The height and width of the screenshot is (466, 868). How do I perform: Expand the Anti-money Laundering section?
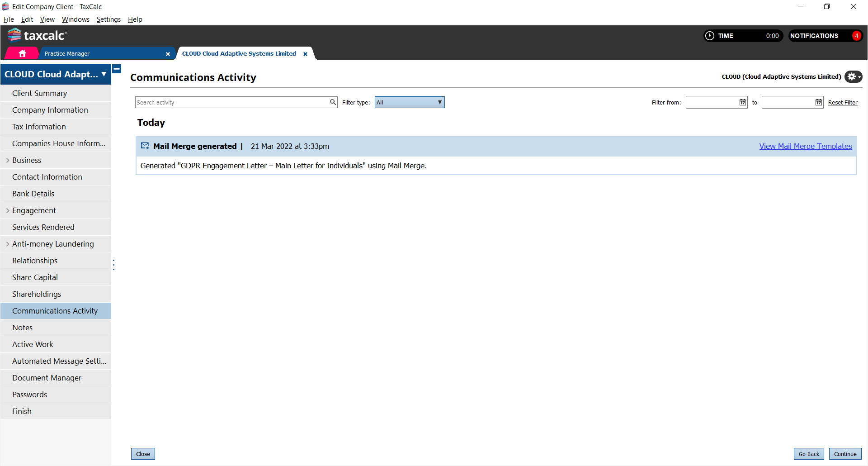pyautogui.click(x=8, y=244)
